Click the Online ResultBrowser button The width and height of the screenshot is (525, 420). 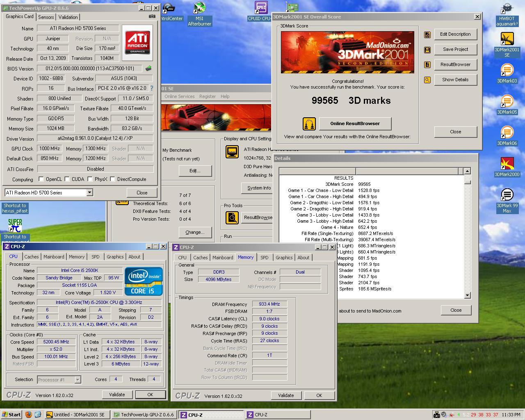[355, 123]
